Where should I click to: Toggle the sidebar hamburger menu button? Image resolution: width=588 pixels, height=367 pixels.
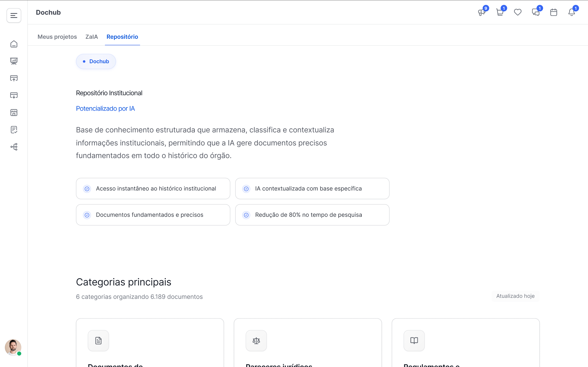click(x=14, y=15)
